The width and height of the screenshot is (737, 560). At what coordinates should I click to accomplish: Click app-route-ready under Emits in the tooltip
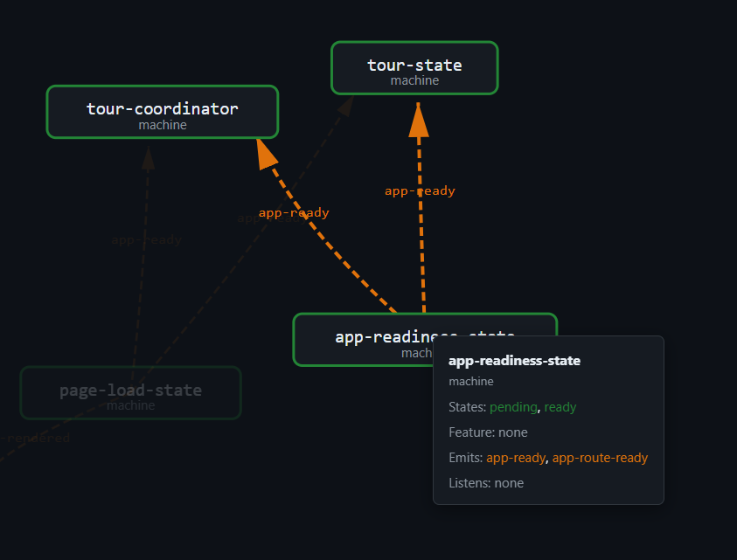click(x=600, y=457)
